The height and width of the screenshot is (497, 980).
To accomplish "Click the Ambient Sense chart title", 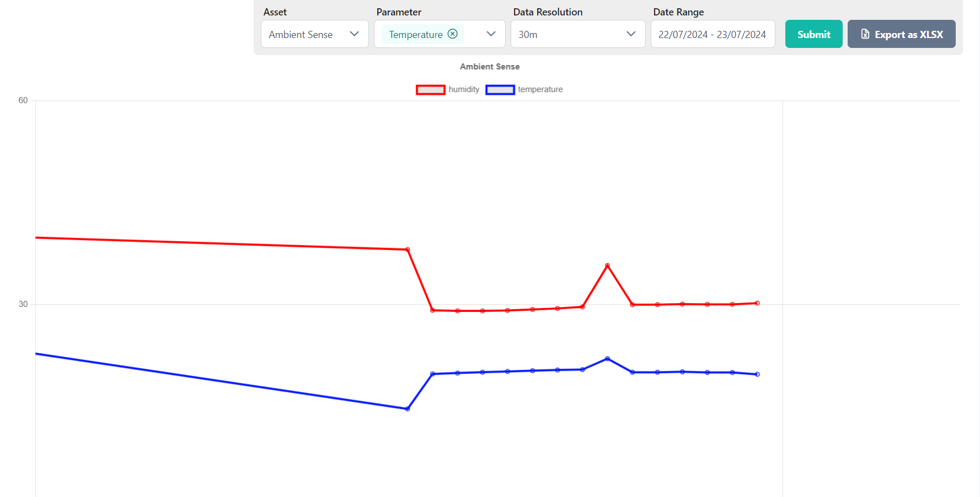I will [489, 67].
